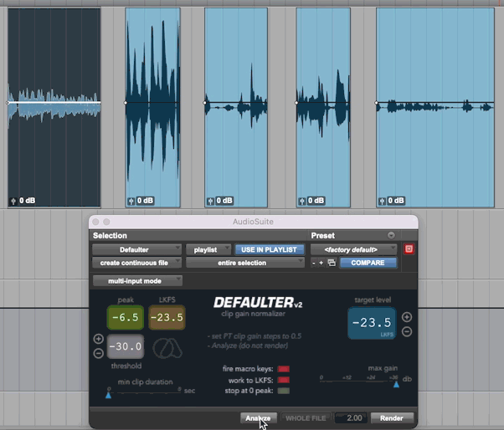Screen dimensions: 504x430
Task: Open the entire selection dropdown
Action: [x=245, y=263]
